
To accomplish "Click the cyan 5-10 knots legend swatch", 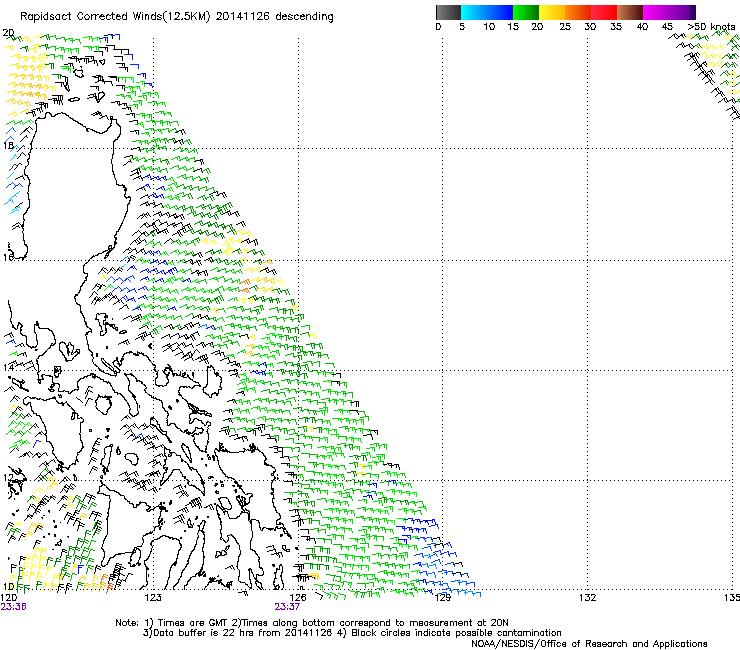I will [474, 12].
